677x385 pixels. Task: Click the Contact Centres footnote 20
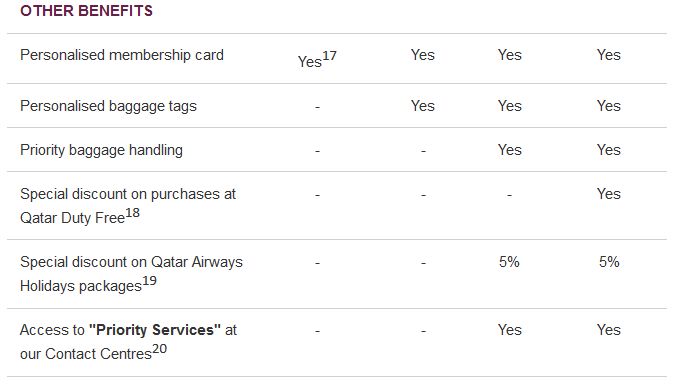pos(159,349)
